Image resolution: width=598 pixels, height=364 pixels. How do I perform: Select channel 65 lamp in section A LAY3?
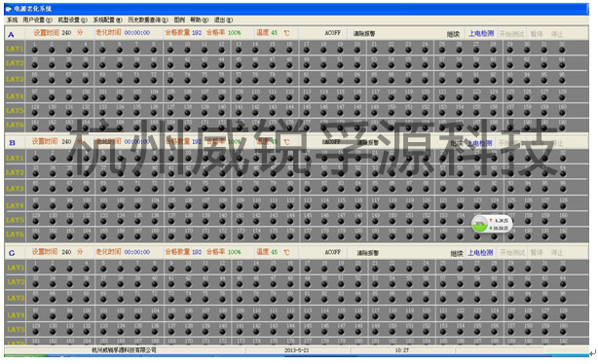point(35,81)
